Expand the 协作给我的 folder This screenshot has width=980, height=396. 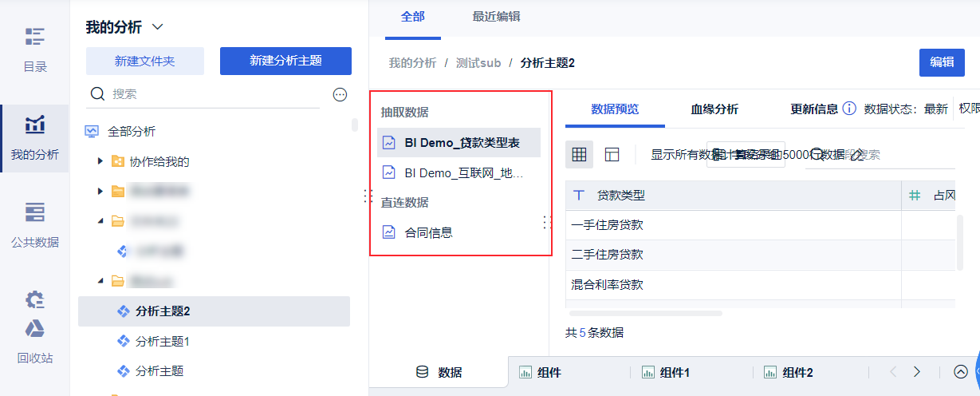pos(100,161)
